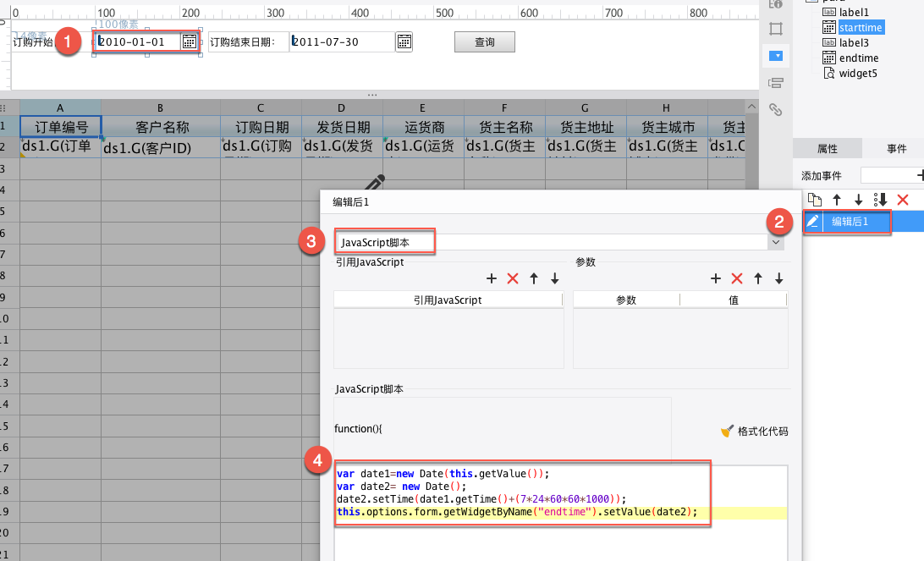Move the event down in list
924x561 pixels.
[x=859, y=200]
